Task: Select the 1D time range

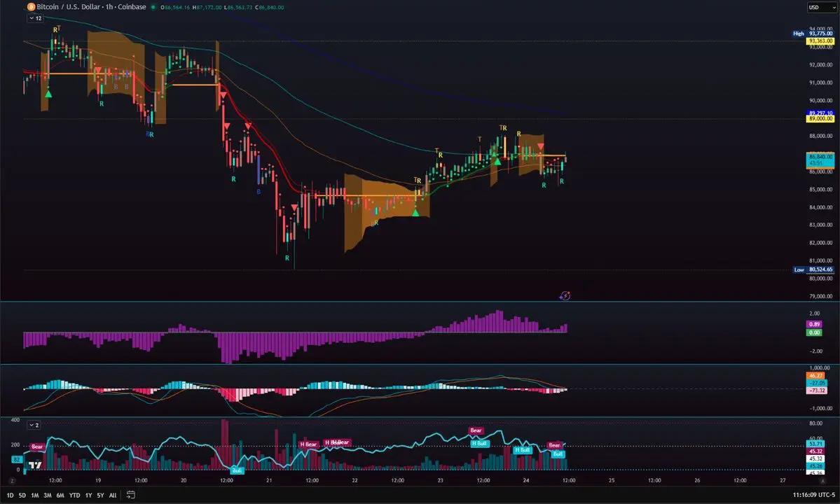Action: pos(10,496)
